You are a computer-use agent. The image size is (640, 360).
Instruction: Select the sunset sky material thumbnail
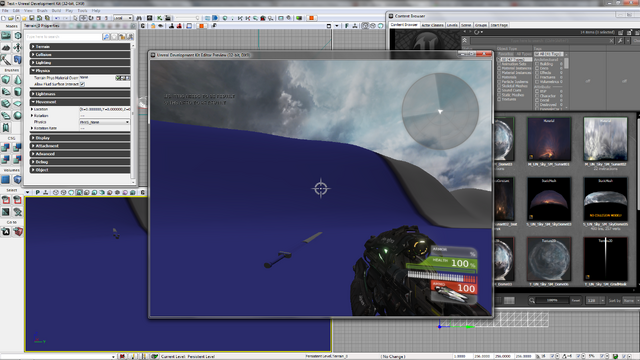549,139
